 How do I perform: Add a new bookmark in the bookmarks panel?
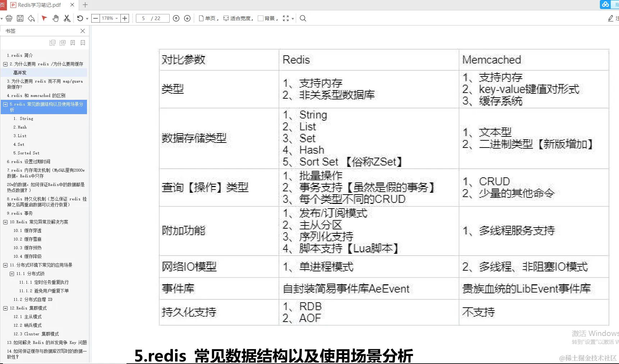click(73, 43)
